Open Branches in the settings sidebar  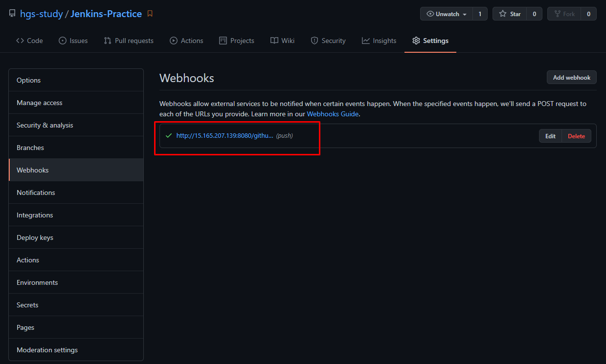(76, 148)
